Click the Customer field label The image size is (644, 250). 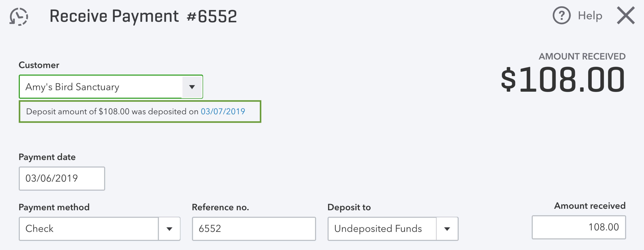click(x=39, y=65)
